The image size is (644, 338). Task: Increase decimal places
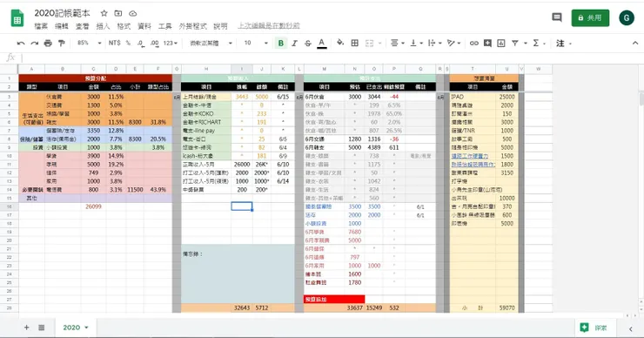tap(154, 43)
